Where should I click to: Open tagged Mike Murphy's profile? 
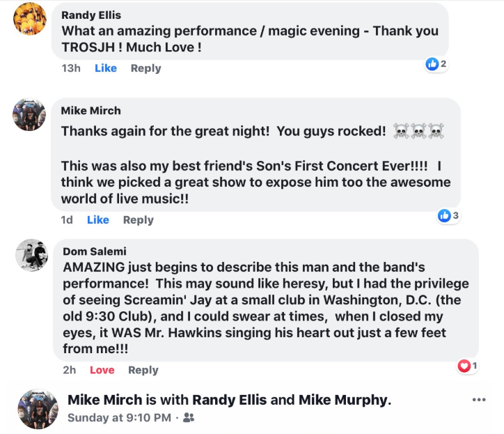pos(343,400)
